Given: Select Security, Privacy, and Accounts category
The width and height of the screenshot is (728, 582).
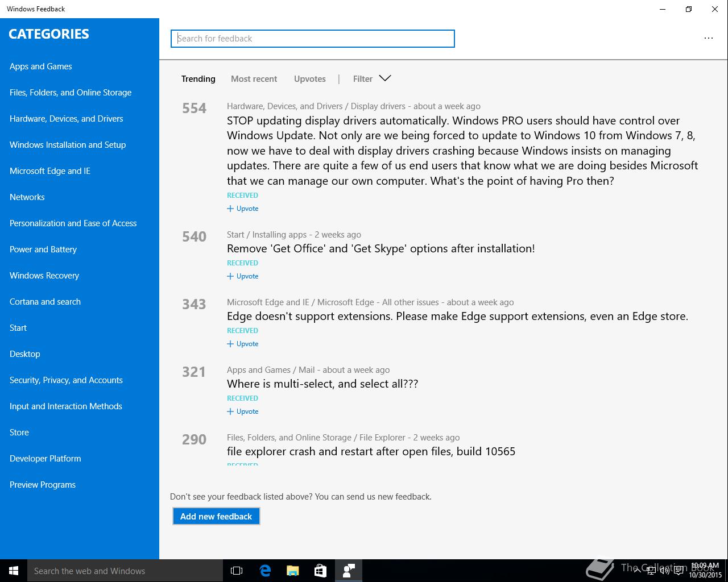Looking at the screenshot, I should [x=67, y=380].
